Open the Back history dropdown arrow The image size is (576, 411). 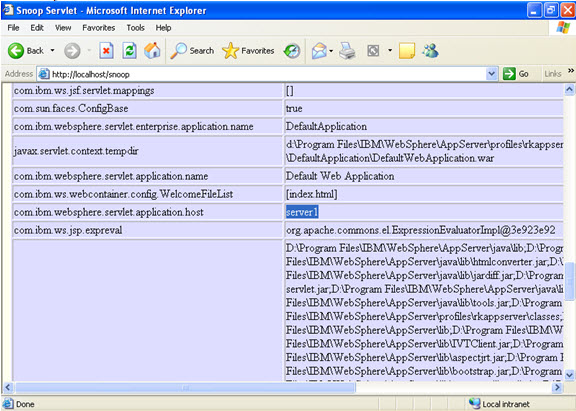[x=53, y=51]
